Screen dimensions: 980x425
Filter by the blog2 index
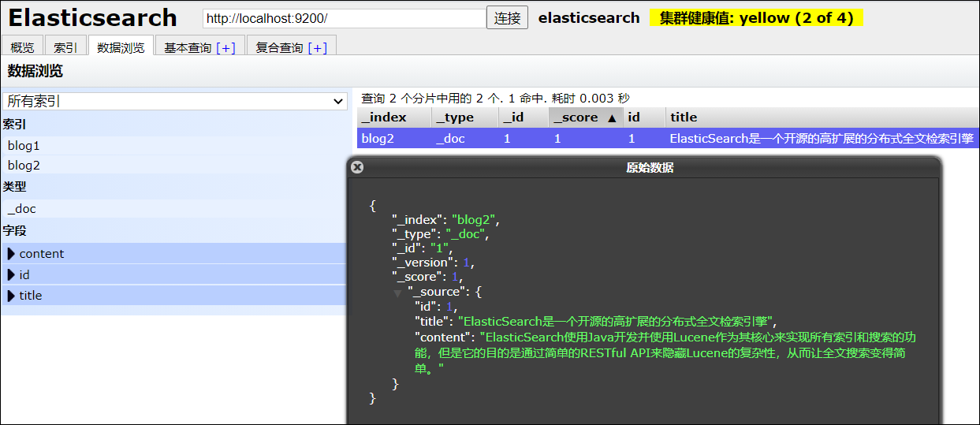173,166
